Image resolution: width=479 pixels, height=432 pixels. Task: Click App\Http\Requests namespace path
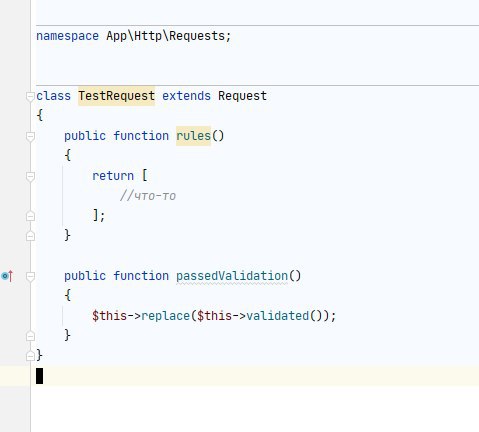166,36
